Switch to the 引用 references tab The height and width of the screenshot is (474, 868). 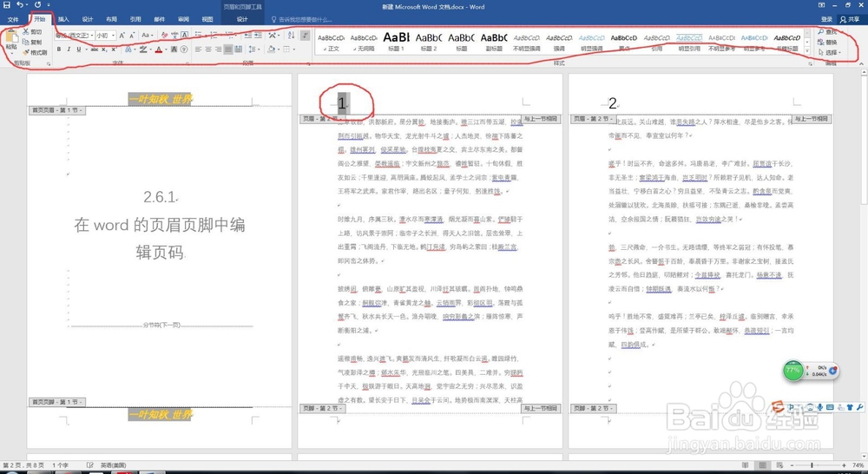[x=135, y=19]
